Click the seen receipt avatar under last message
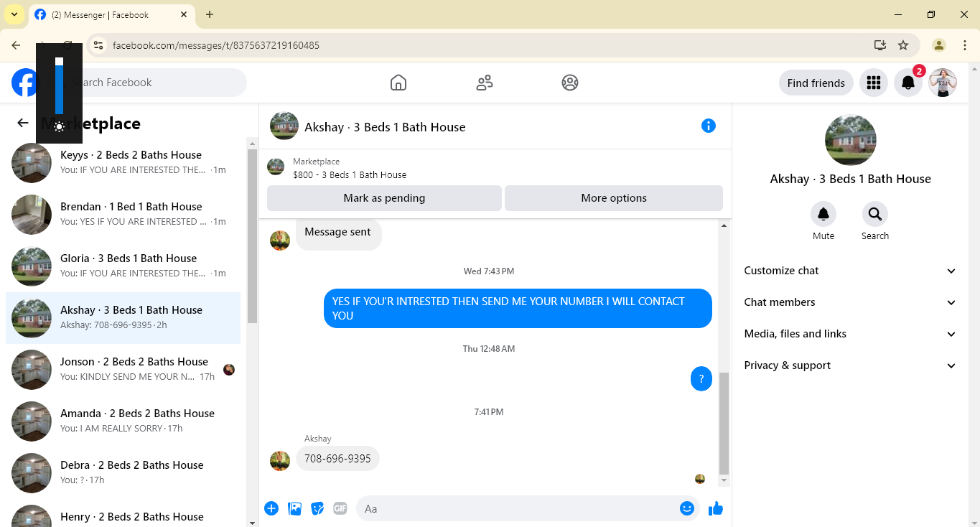980x527 pixels. click(700, 479)
